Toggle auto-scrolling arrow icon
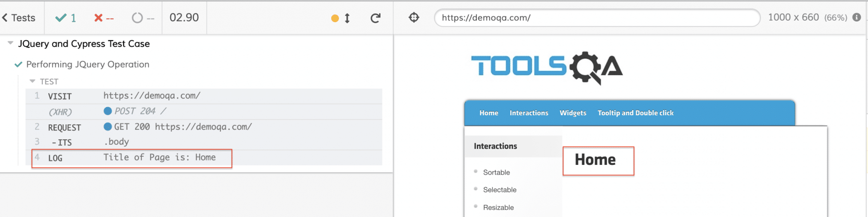The width and height of the screenshot is (868, 217). [x=347, y=18]
